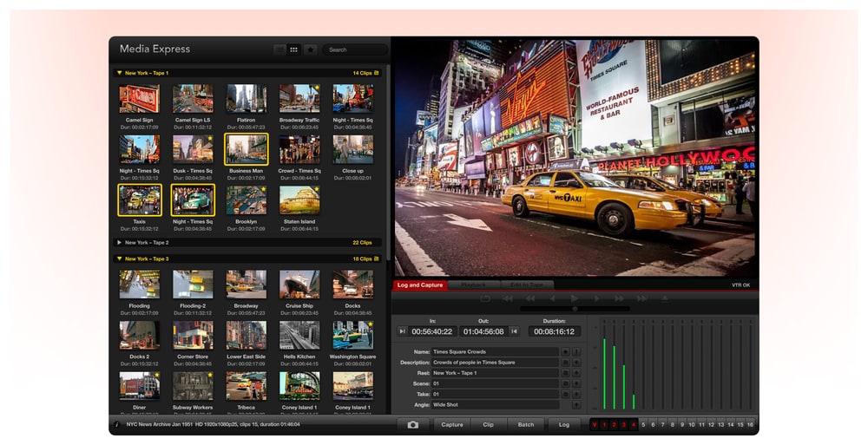Mark In point icon beside In timecode
The width and height of the screenshot is (868, 445).
[x=403, y=331]
